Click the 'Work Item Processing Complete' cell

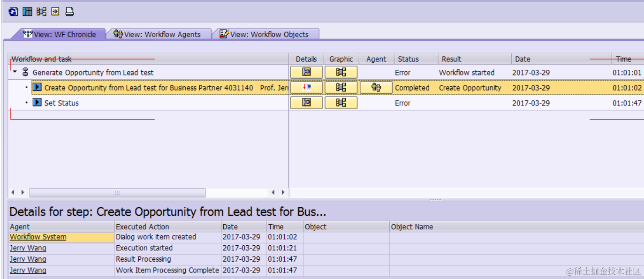(x=167, y=271)
